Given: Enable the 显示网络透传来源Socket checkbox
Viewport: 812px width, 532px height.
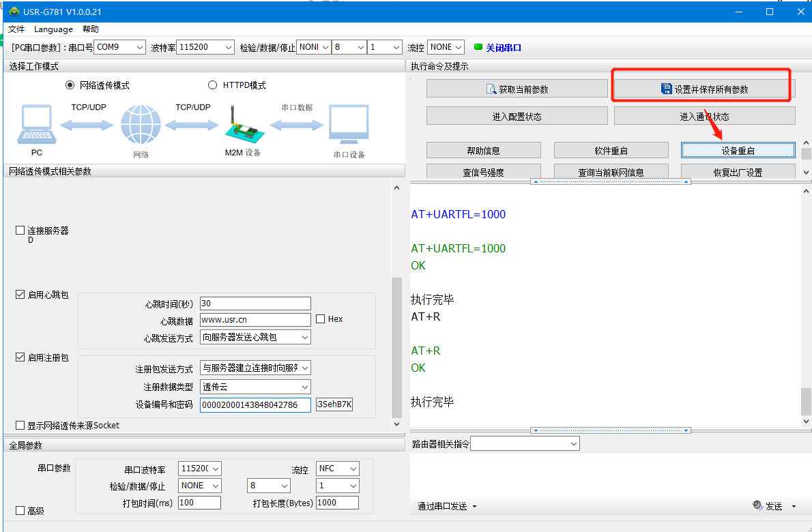Looking at the screenshot, I should [20, 426].
